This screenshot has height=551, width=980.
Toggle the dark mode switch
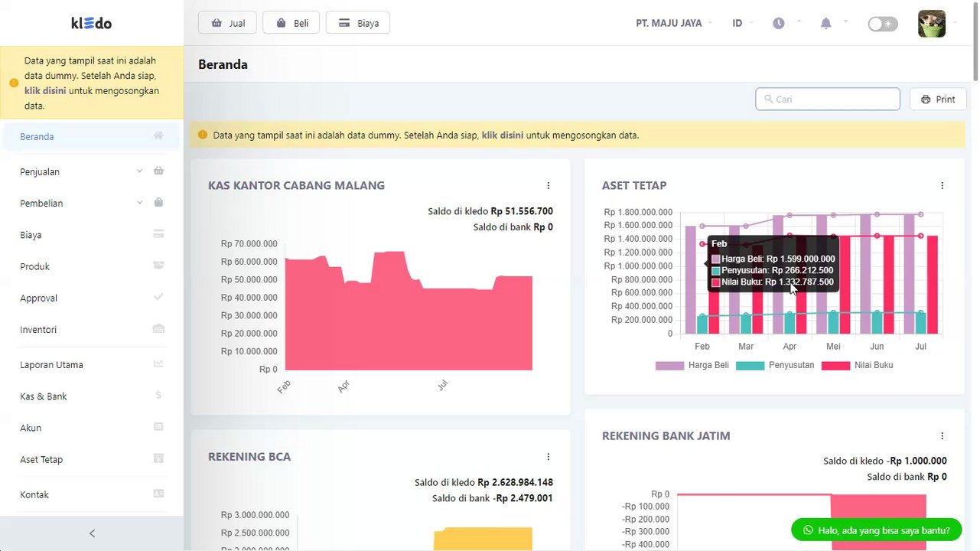883,24
